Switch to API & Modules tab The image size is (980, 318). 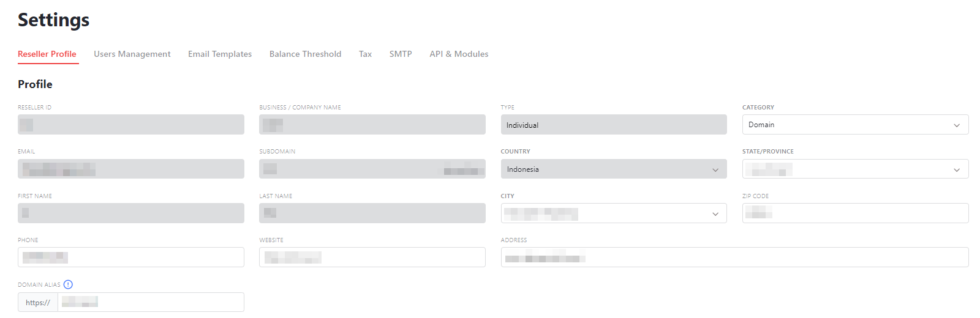(x=459, y=54)
